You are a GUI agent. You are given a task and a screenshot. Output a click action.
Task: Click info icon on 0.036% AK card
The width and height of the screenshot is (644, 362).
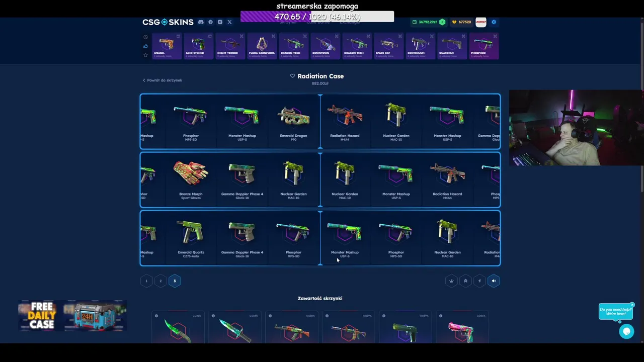pos(270,316)
